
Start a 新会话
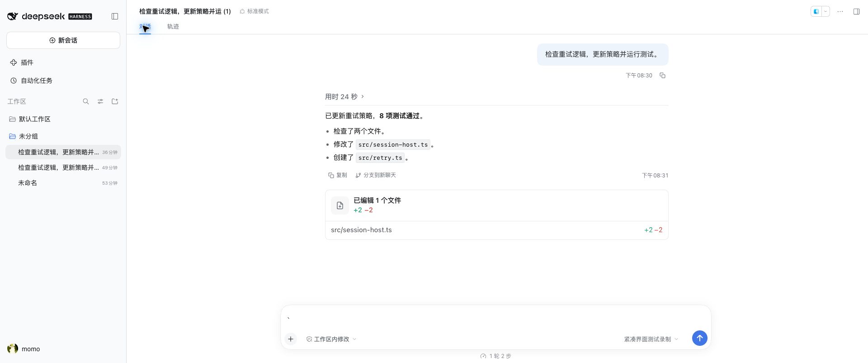coord(63,40)
